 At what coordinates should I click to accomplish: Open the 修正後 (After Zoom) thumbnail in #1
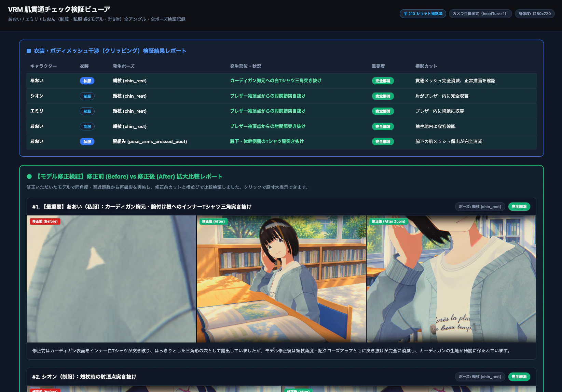pos(451,279)
